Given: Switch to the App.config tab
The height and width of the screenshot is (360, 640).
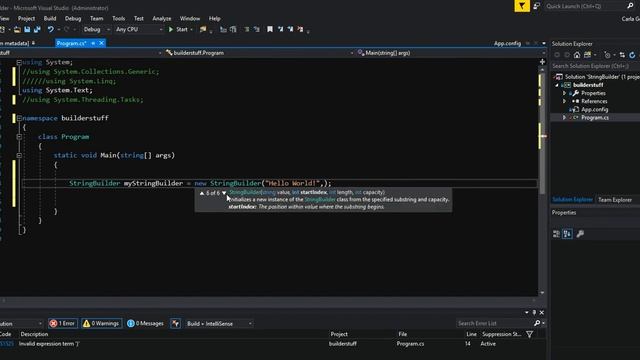Looking at the screenshot, I should (507, 43).
